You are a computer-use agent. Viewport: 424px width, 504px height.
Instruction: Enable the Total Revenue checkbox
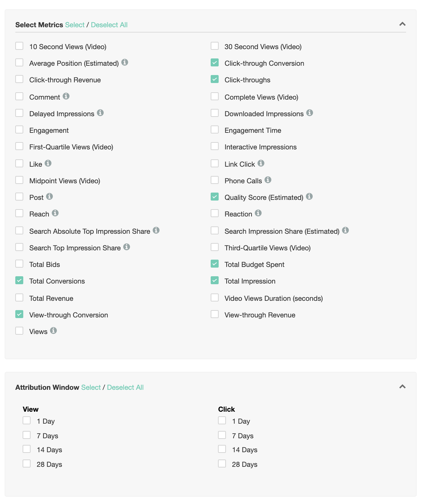[19, 298]
